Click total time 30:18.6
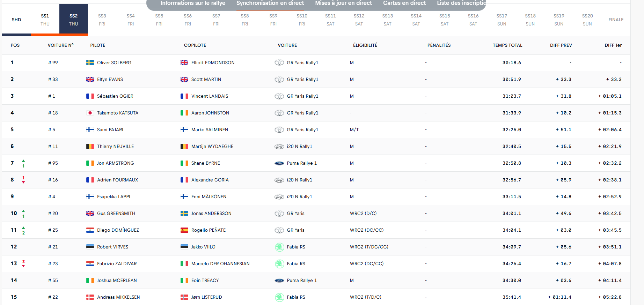Screen dimensions: 644x305 pyautogui.click(x=512, y=63)
